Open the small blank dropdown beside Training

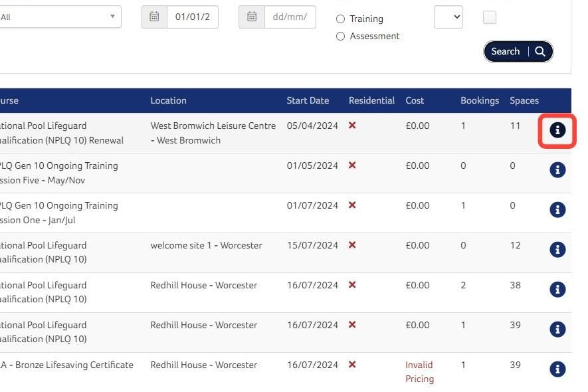click(x=448, y=17)
